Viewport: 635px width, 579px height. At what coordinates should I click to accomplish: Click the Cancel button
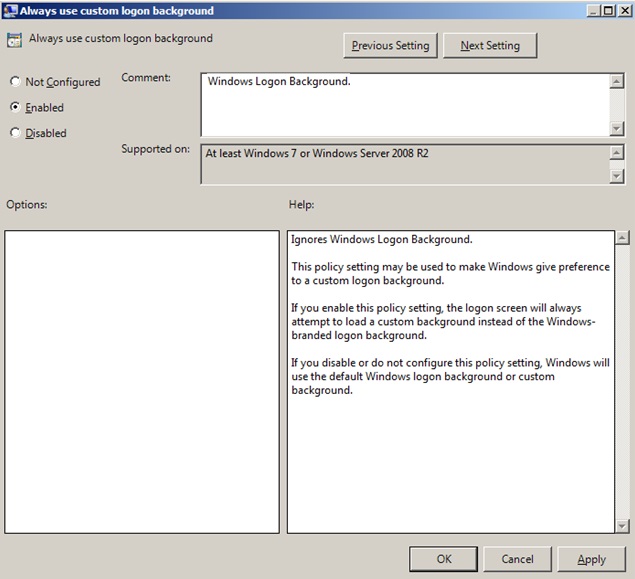(x=517, y=559)
